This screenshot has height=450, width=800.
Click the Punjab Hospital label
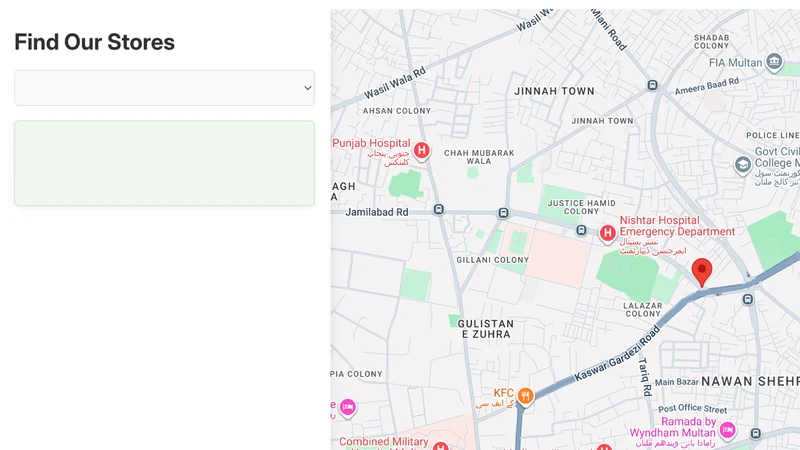point(371,143)
